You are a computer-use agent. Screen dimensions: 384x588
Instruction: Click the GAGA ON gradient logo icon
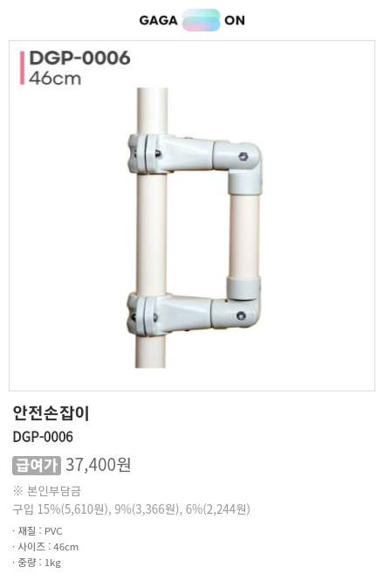click(x=202, y=20)
